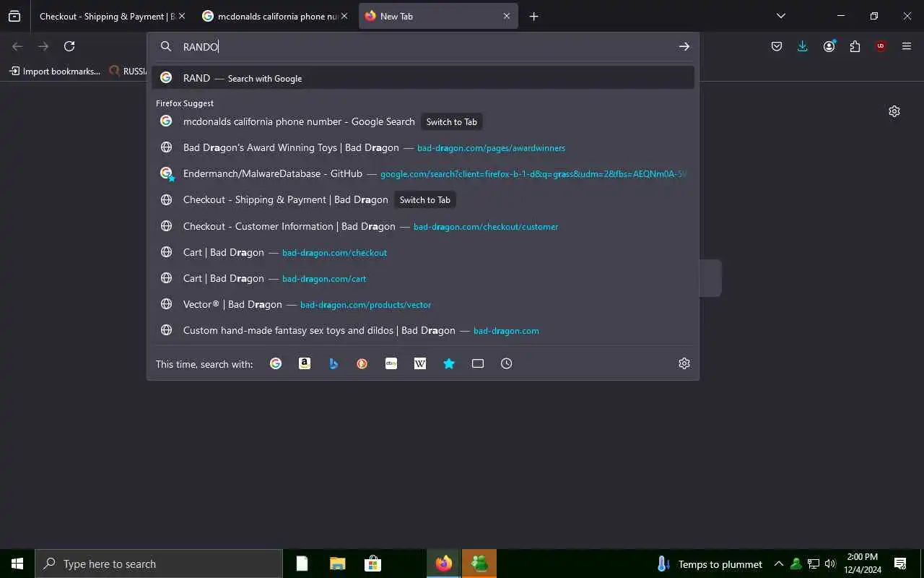Click the Go arrow in the address bar

[684, 46]
